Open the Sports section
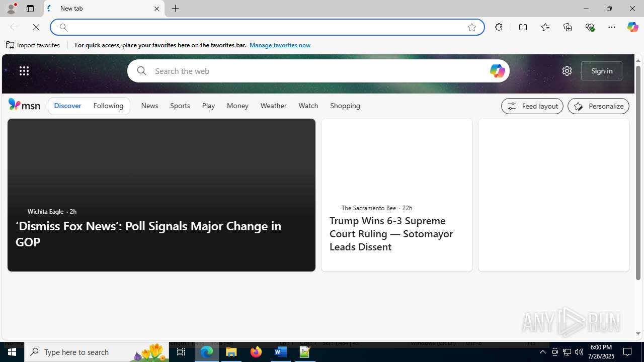Screen dimensions: 644x362 point(180,106)
